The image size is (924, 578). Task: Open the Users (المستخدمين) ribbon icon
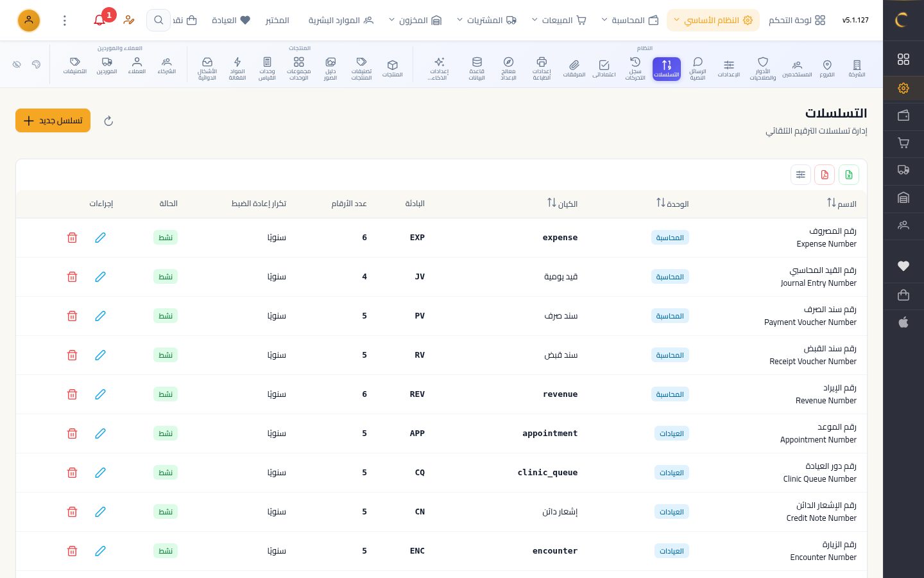[797, 68]
